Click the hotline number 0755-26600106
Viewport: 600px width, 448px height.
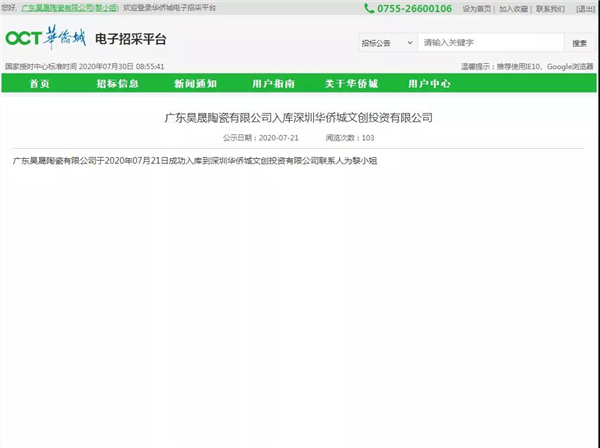[414, 8]
